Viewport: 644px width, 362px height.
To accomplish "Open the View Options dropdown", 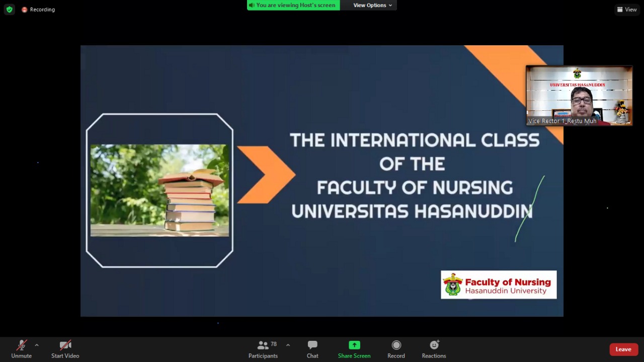I will click(x=372, y=5).
